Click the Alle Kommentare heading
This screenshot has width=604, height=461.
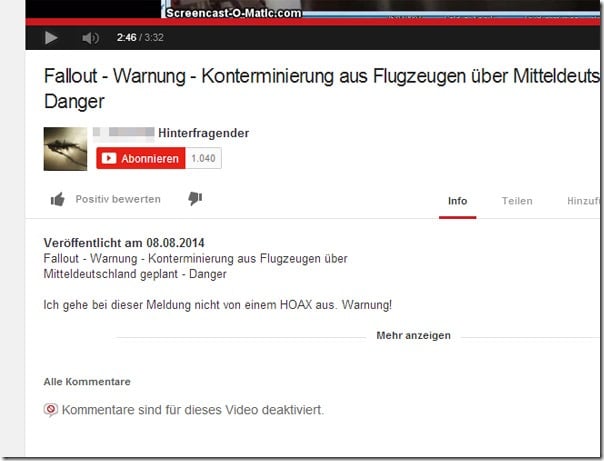coord(87,382)
